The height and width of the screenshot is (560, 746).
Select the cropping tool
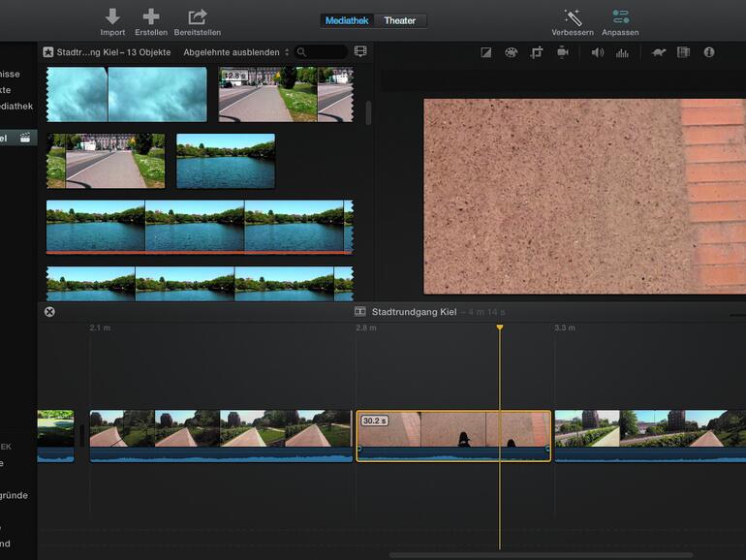tap(536, 52)
